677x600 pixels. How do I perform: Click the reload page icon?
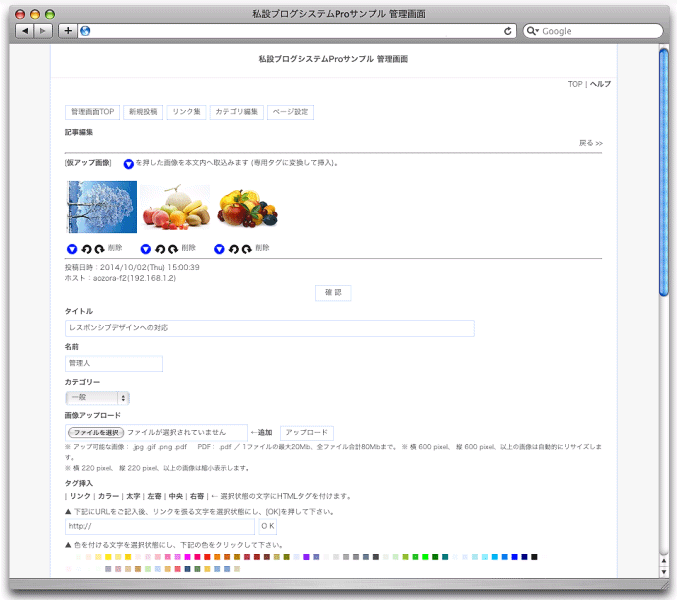point(508,31)
